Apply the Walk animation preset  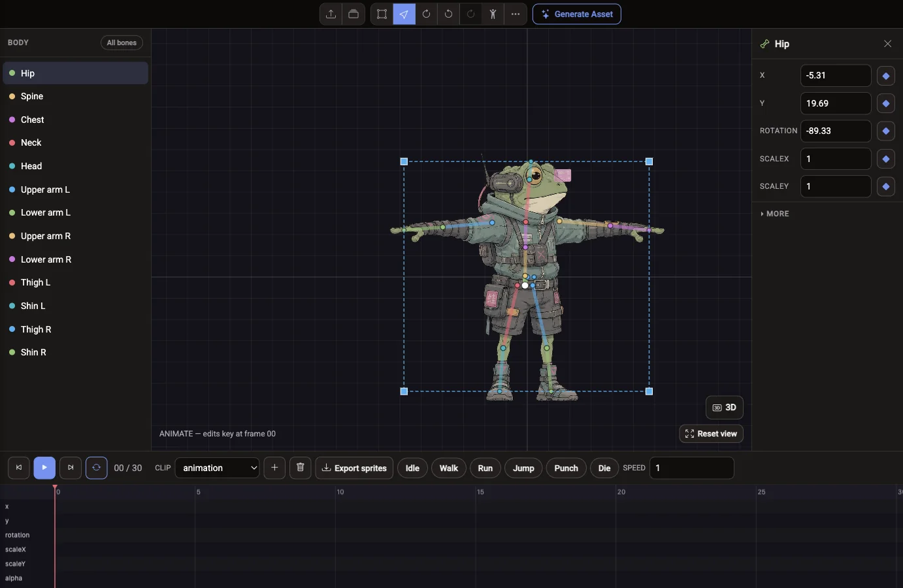pyautogui.click(x=449, y=468)
